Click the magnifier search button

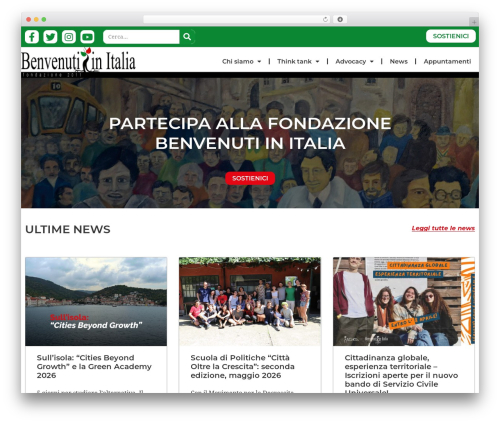click(187, 37)
